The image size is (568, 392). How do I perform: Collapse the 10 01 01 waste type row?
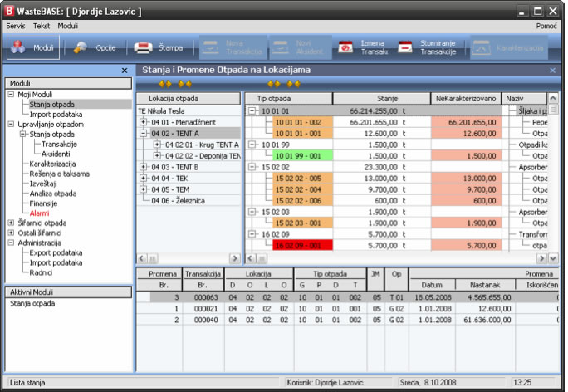252,110
